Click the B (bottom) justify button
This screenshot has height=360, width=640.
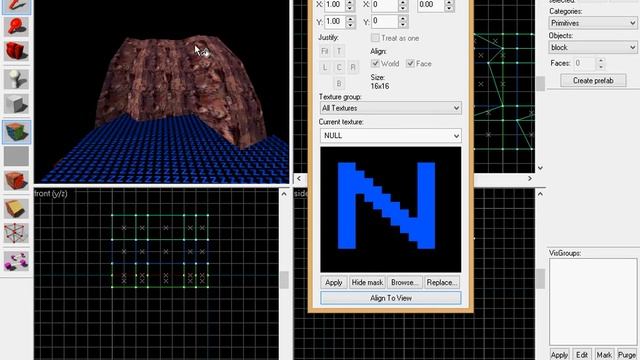[x=339, y=83]
